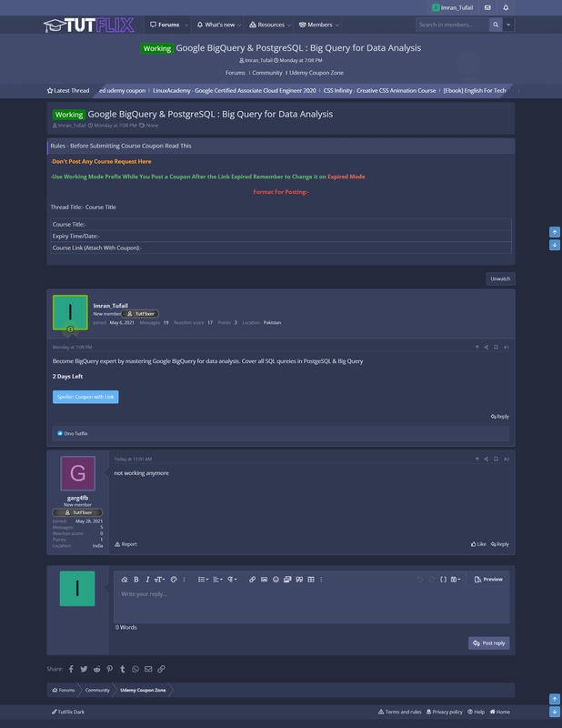
Task: Click share icon on post #1
Action: click(486, 347)
